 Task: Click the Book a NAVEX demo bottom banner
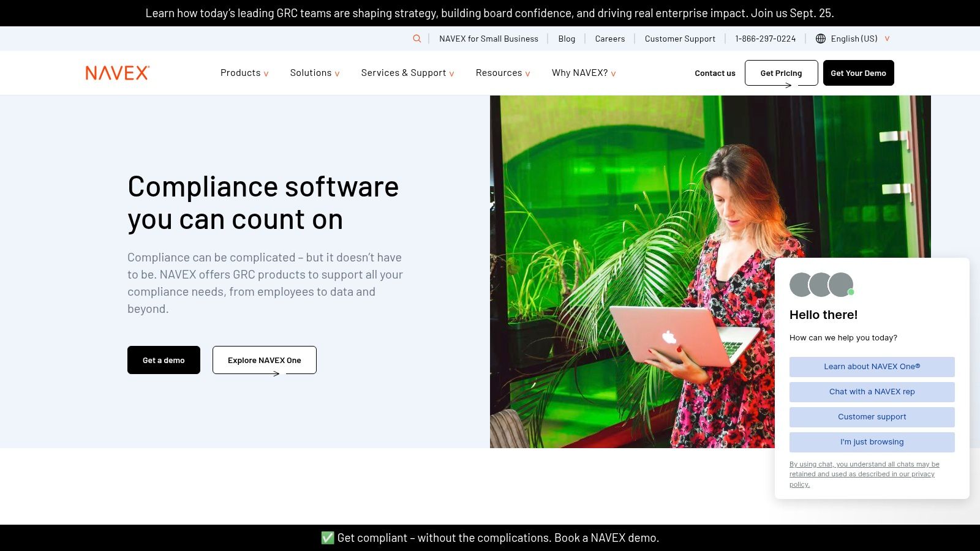click(490, 538)
